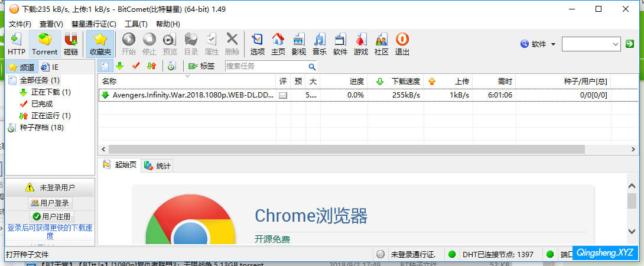
Task: Click right arrow of horizontal scrollbar
Action: click(x=635, y=149)
